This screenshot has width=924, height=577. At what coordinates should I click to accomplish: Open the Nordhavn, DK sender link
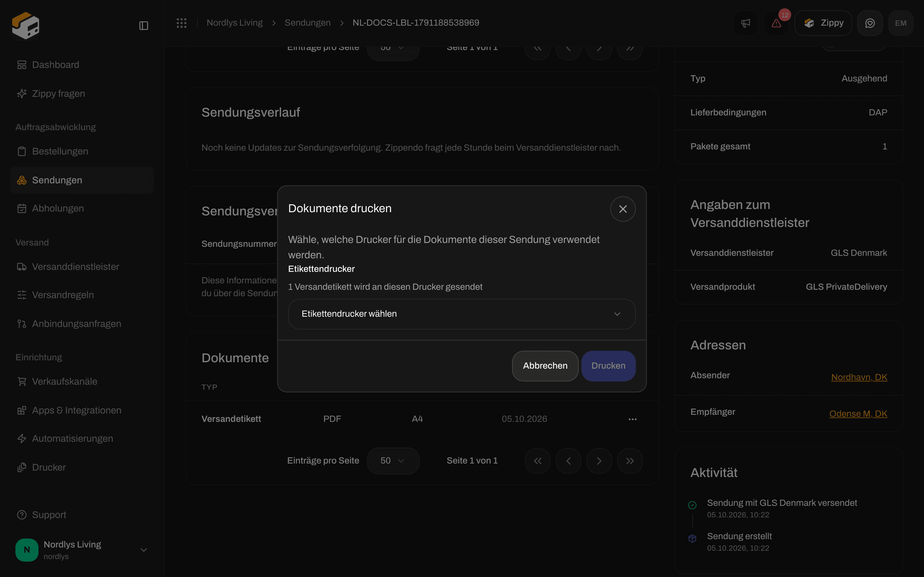[859, 377]
